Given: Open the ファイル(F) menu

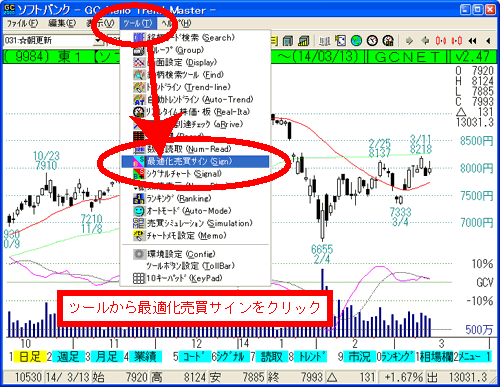Looking at the screenshot, I should pyautogui.click(x=22, y=23).
